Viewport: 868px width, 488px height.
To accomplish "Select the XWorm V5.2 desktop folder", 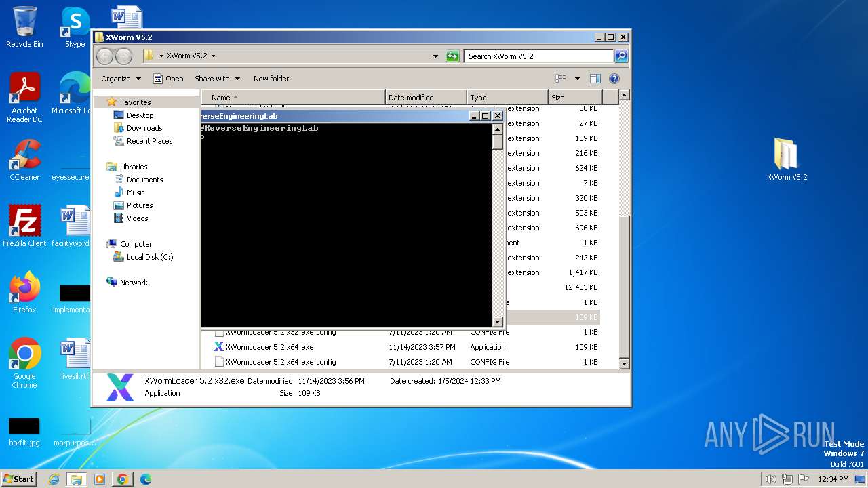I will pyautogui.click(x=787, y=160).
